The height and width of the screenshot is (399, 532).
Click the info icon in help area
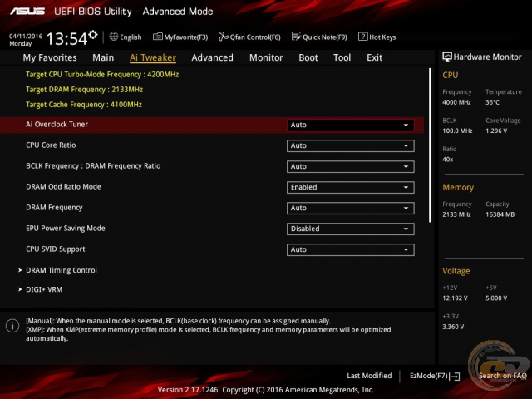tap(12, 326)
